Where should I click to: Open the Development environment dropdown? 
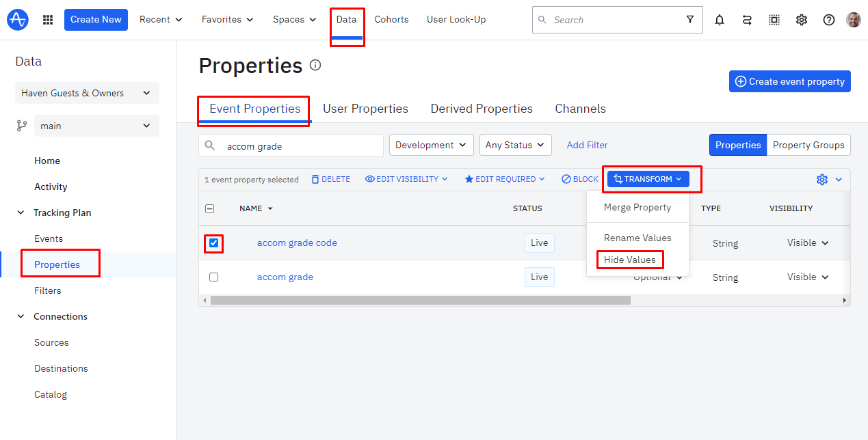click(432, 145)
